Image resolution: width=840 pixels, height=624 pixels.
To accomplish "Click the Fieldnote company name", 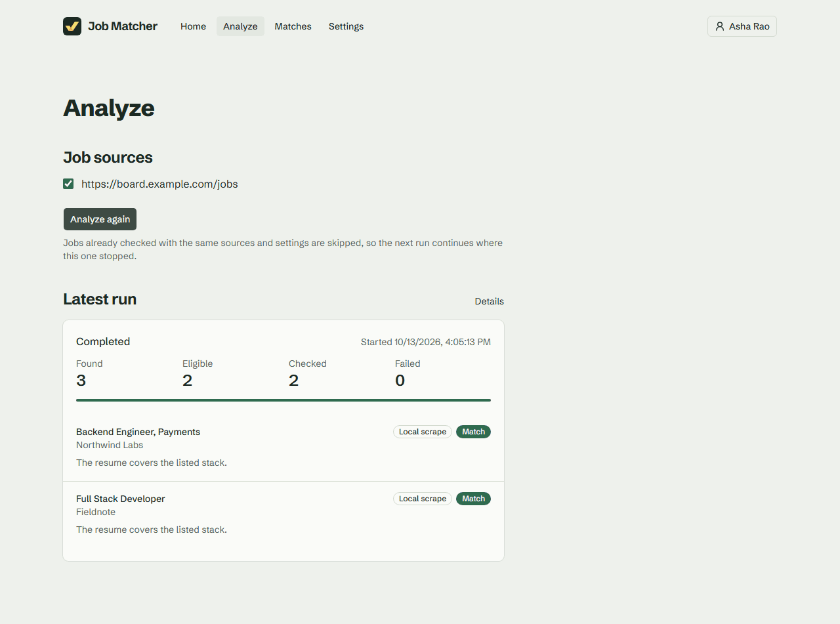I will click(x=96, y=512).
